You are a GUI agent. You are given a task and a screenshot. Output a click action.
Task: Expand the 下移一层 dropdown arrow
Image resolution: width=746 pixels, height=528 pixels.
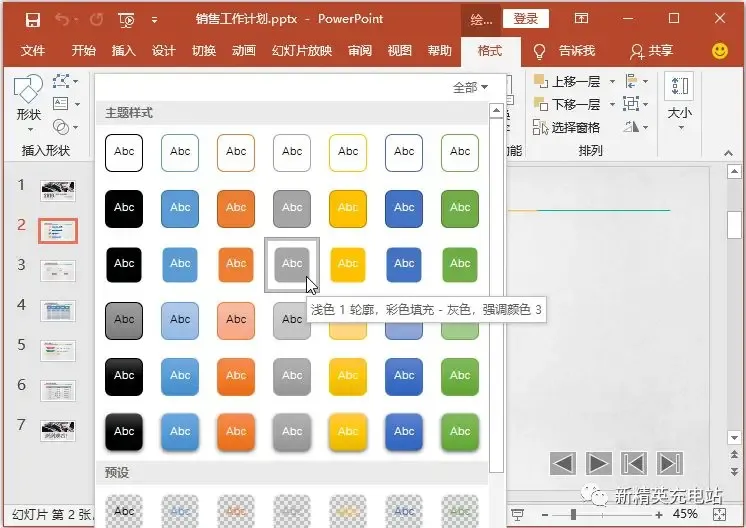coord(612,104)
